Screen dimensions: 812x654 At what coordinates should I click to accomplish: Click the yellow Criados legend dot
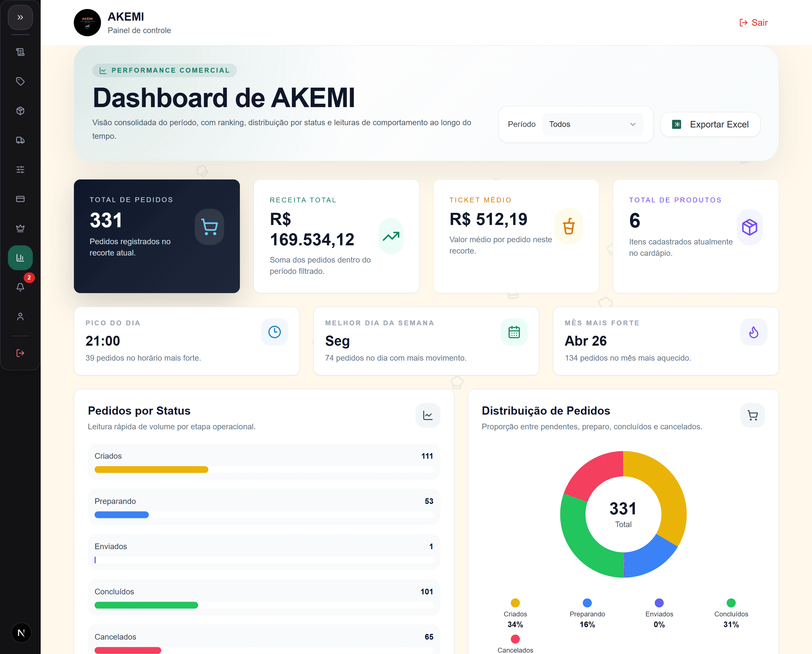click(x=515, y=603)
